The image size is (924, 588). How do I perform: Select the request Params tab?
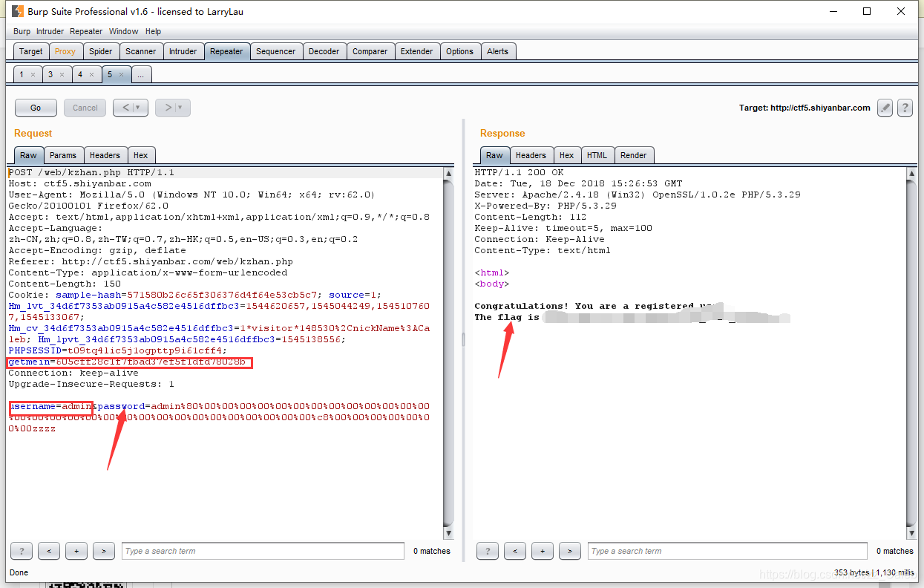click(63, 155)
